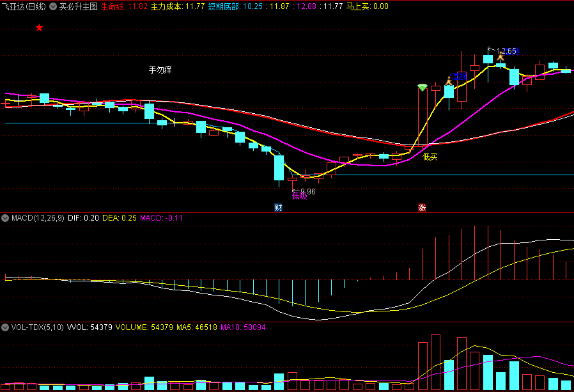Click the green diamond signal icon
The image size is (574, 392).
click(x=423, y=87)
